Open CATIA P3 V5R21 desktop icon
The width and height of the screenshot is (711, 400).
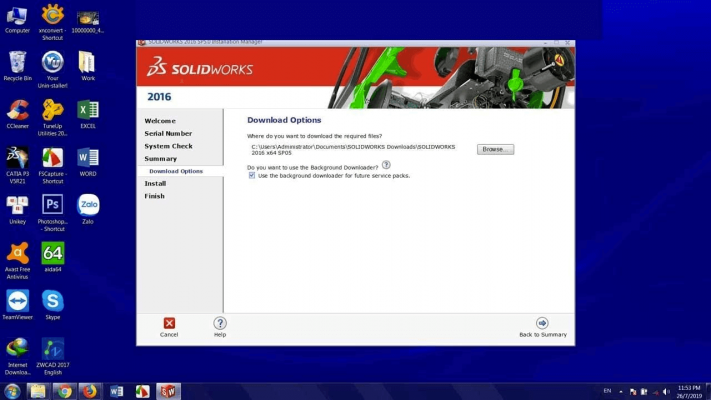tap(17, 158)
